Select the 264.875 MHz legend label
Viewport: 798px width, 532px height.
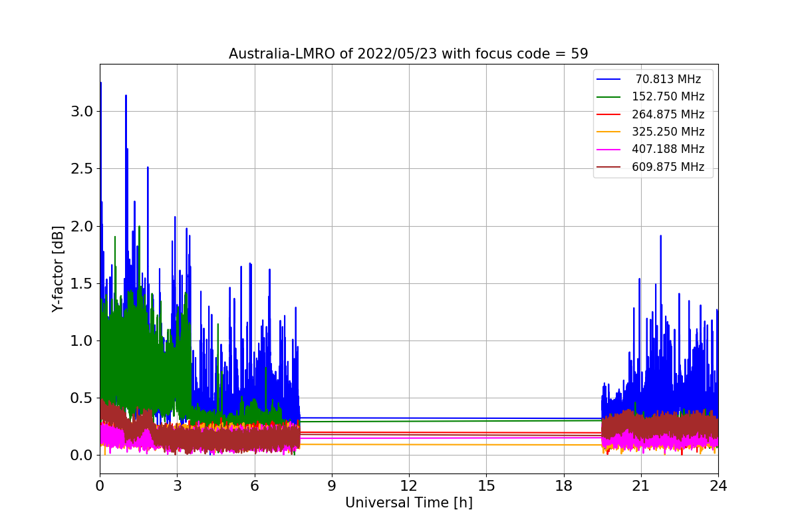click(x=668, y=114)
